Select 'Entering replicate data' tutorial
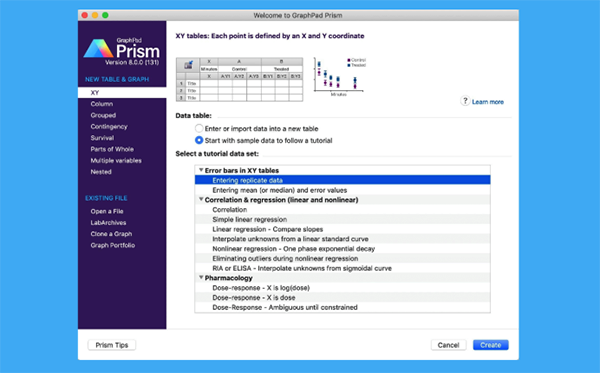 (x=342, y=180)
